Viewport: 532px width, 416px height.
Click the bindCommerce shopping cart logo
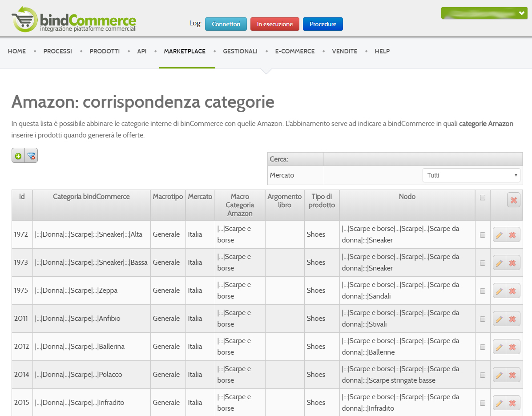[x=74, y=19]
